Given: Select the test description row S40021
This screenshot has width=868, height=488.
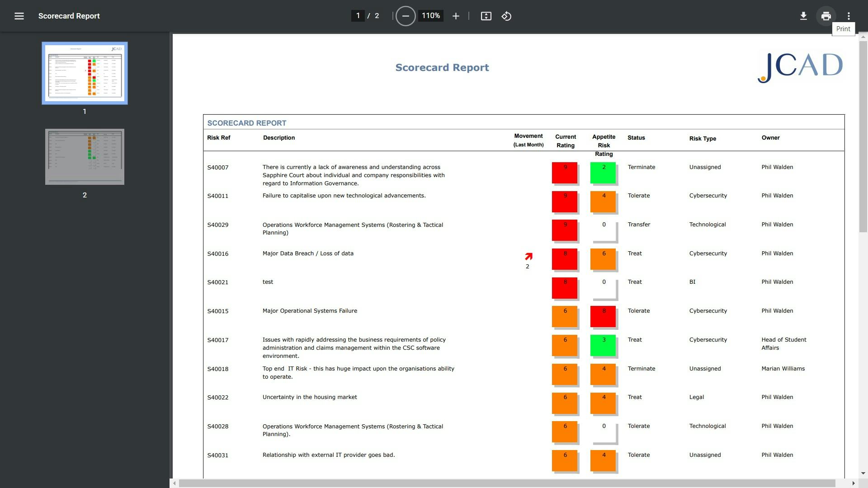Looking at the screenshot, I should (268, 282).
